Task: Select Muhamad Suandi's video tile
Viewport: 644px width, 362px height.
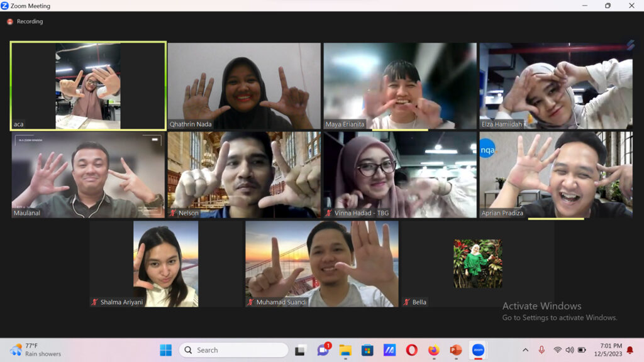Action: (321, 264)
